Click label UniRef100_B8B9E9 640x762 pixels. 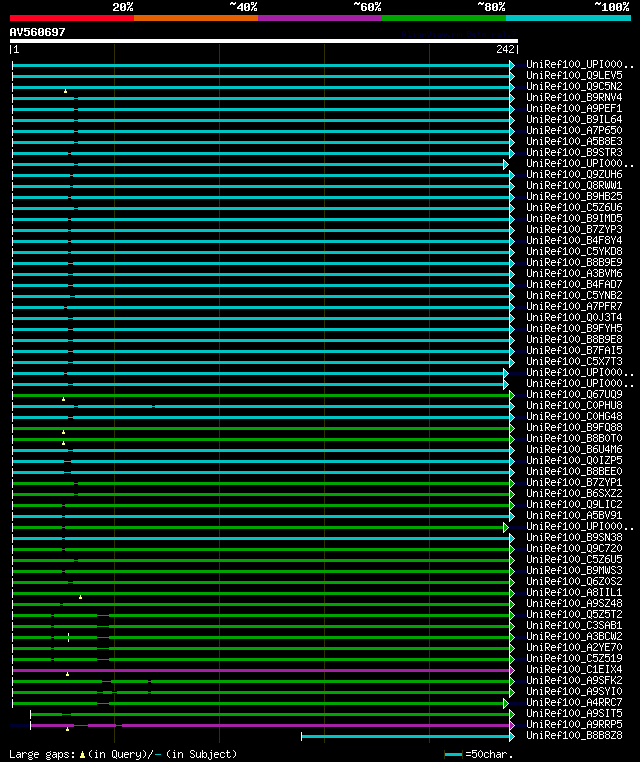574,262
